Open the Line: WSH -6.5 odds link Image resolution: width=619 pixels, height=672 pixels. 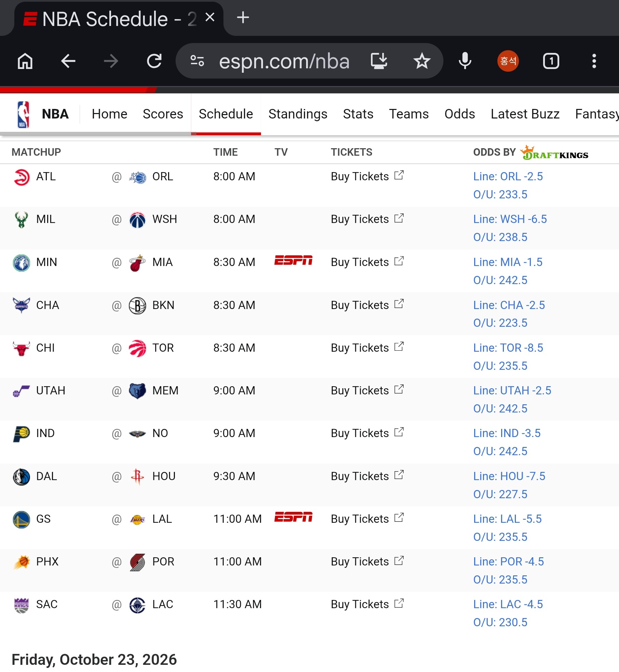click(510, 219)
